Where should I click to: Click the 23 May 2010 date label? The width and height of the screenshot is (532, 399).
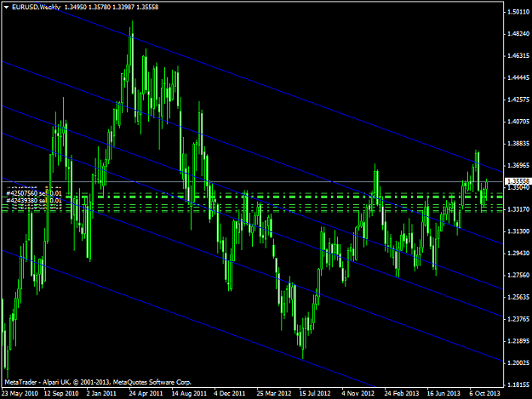coord(20,394)
